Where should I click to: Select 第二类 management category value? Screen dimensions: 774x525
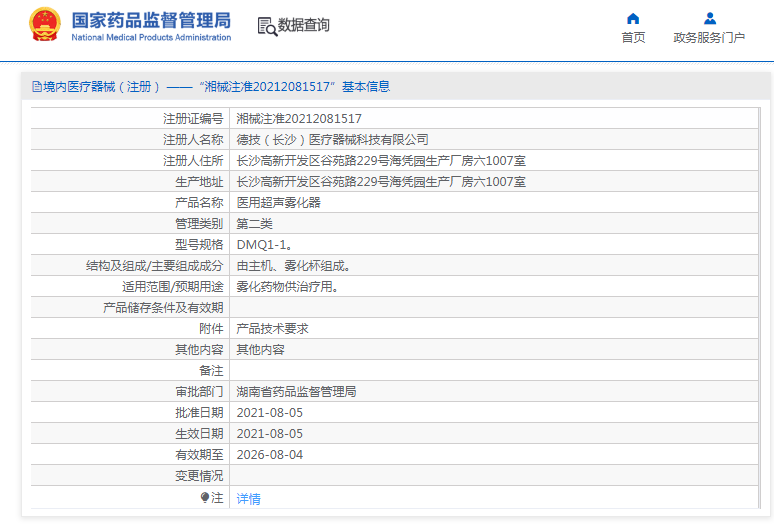click(254, 224)
